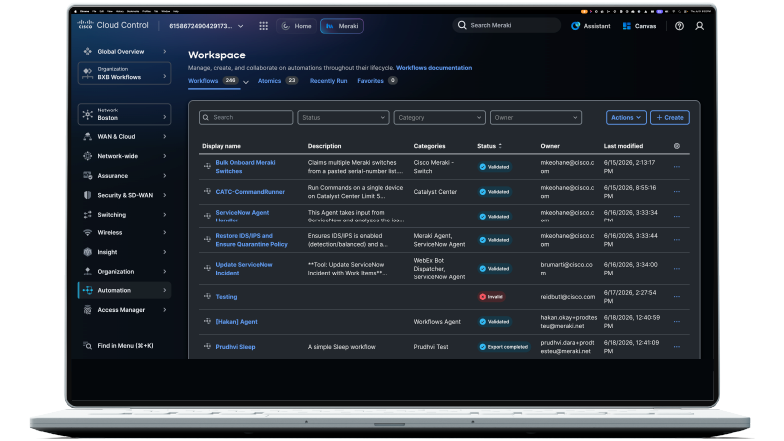The image size is (784, 441).
Task: Click the workflow Search field
Action: coord(246,118)
